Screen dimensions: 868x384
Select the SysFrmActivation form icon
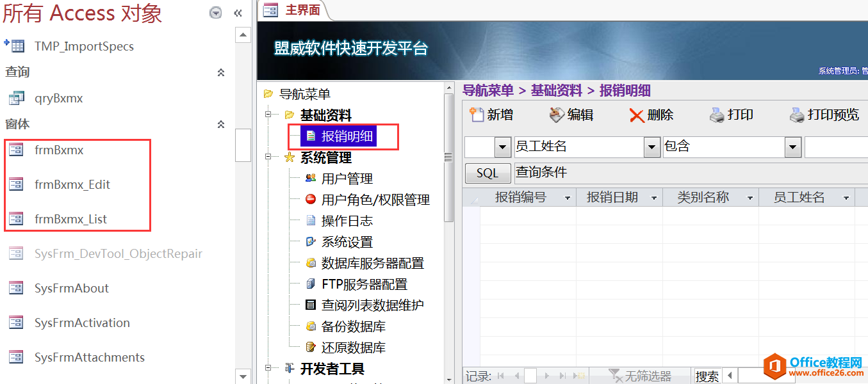click(16, 323)
